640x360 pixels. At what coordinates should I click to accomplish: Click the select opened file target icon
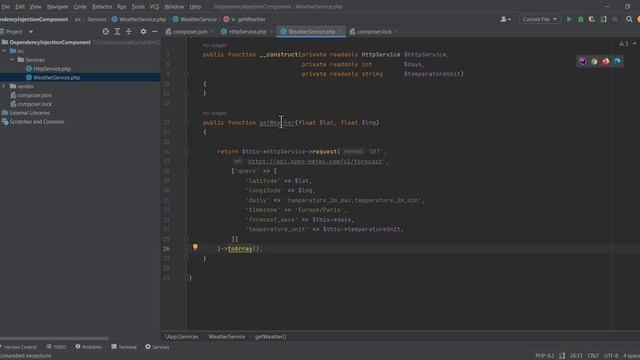[x=105, y=31]
